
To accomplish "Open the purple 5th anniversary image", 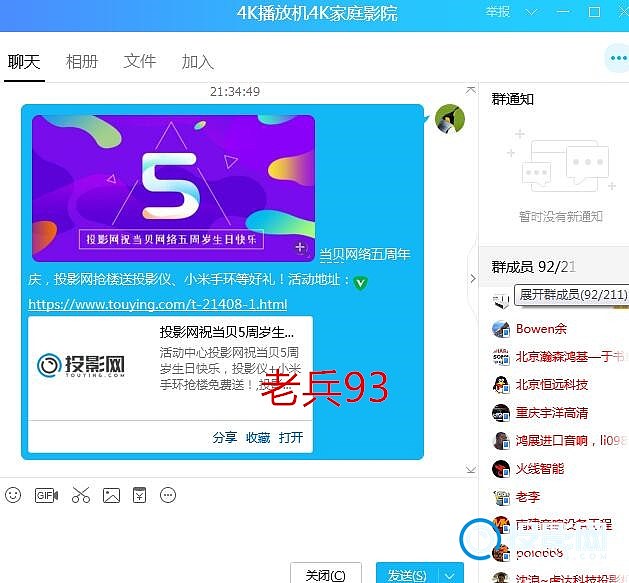I will pos(173,188).
